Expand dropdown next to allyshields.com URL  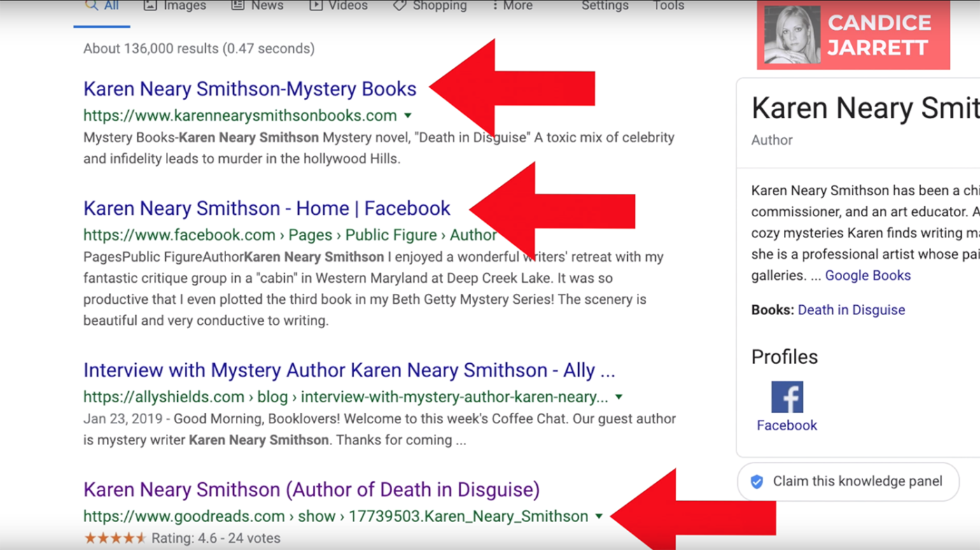619,397
